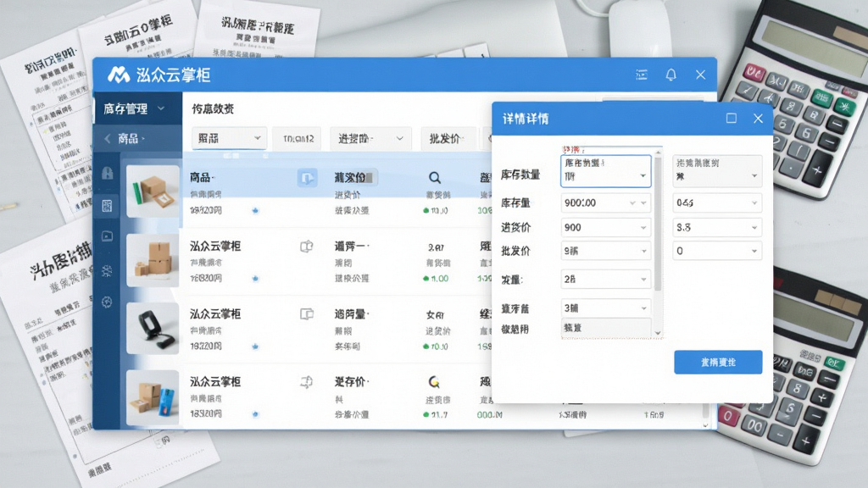Screen dimensions: 868x488
Task: Open the 进货 filter dropdown
Action: (370, 138)
